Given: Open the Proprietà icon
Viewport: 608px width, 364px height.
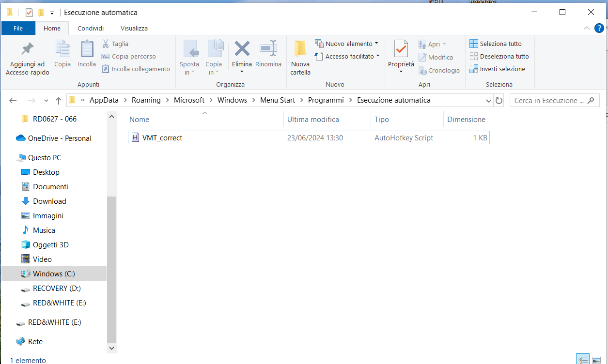Looking at the screenshot, I should coord(401,53).
